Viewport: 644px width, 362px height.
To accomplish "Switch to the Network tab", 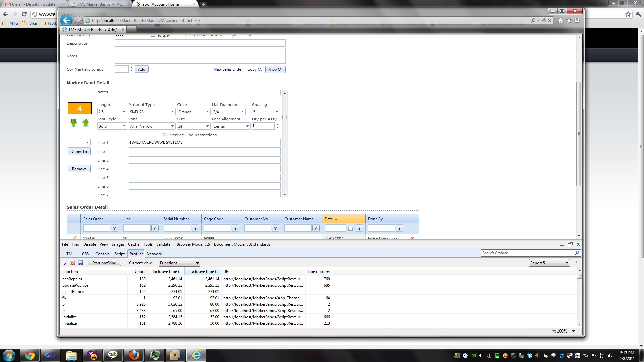I will point(154,254).
